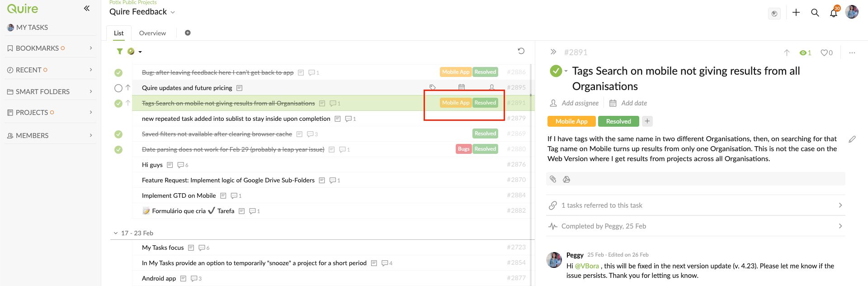The image size is (868, 286).
Task: Click the tag icon on Quire updates row
Action: 433,87
